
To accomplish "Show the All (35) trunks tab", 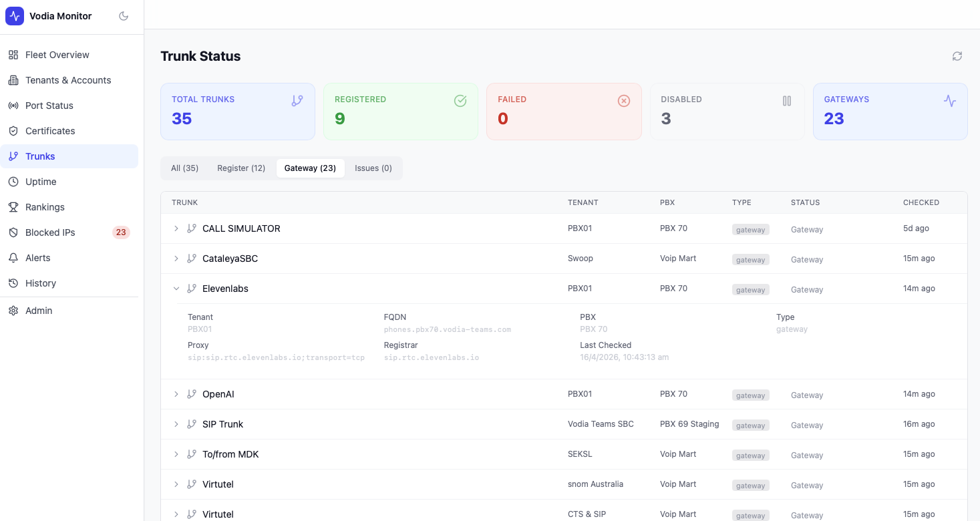I will point(184,168).
